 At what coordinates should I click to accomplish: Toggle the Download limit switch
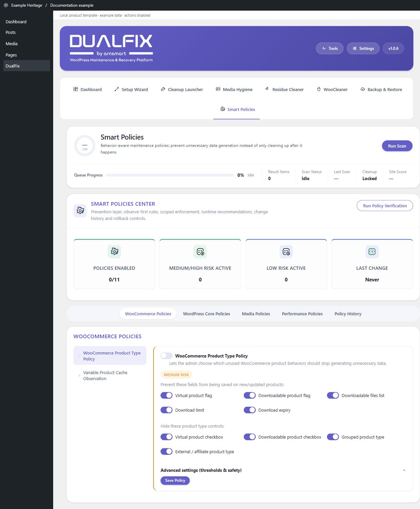pos(166,410)
